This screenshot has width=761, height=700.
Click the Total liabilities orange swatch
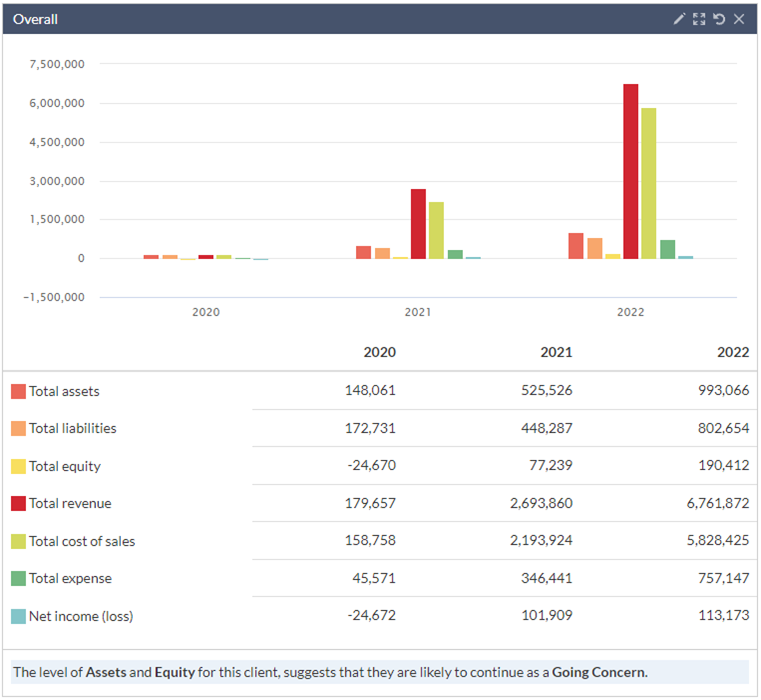[x=18, y=429]
